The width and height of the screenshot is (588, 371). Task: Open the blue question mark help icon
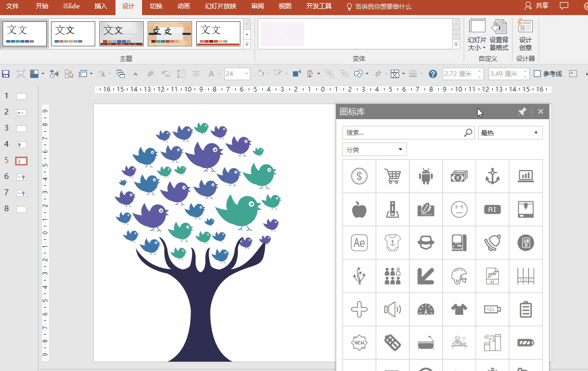433,74
